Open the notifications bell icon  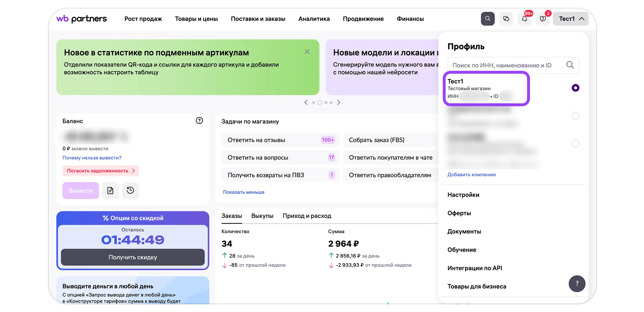click(525, 19)
